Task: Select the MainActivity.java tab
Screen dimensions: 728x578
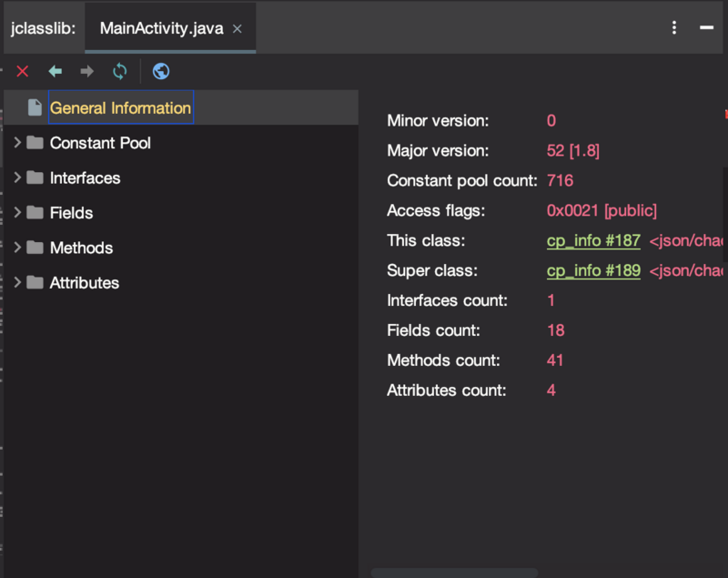Action: tap(161, 28)
